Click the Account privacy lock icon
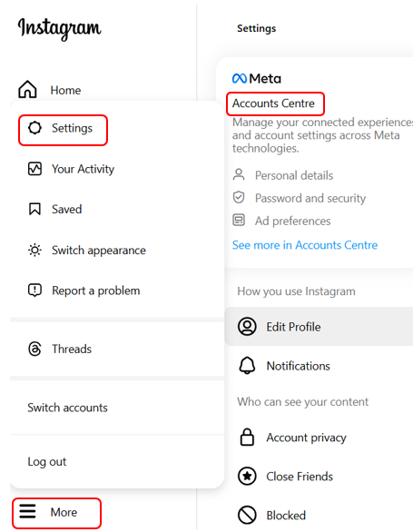The height and width of the screenshot is (532, 413). pos(247,437)
